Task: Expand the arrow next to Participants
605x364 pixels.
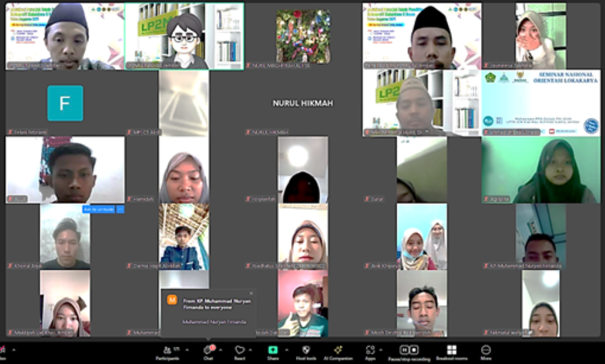Action: tap(187, 349)
